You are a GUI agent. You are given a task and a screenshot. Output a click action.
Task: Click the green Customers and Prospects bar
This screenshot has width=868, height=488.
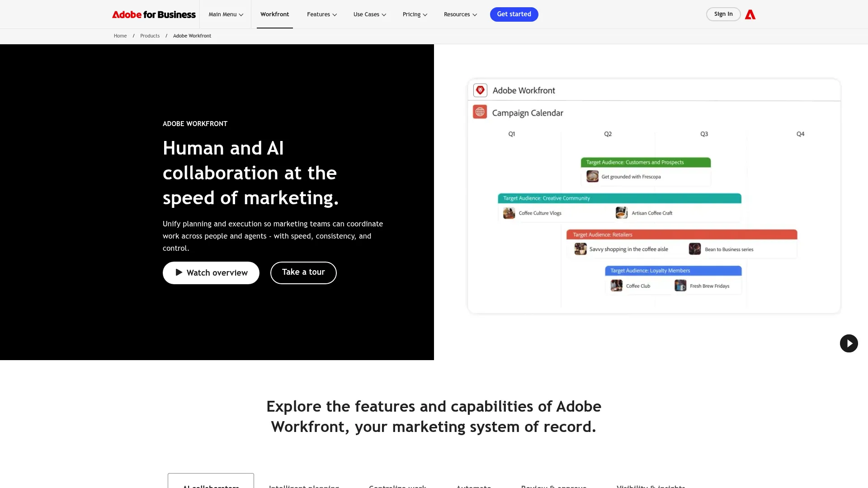pos(646,162)
